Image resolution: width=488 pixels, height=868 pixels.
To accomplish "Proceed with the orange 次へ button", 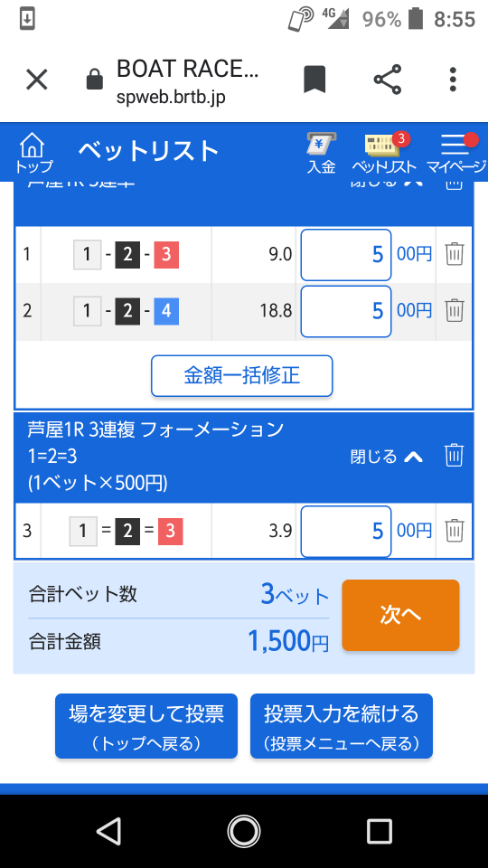I will tap(400, 615).
